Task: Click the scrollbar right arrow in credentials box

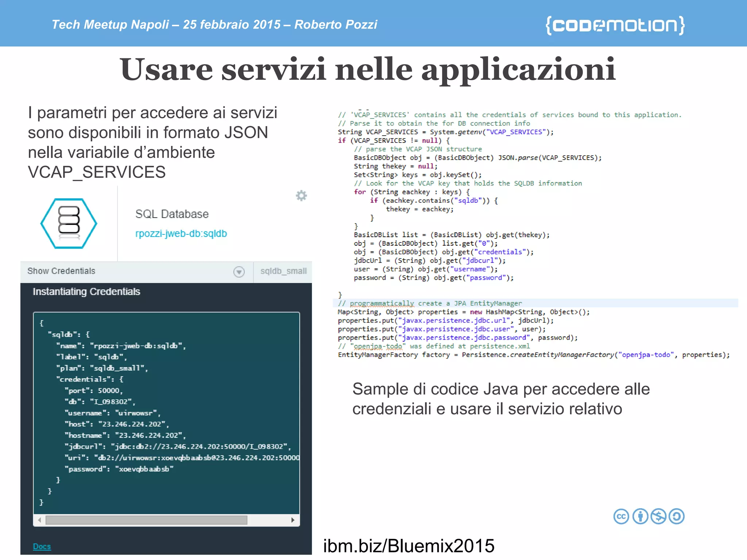Action: point(293,520)
